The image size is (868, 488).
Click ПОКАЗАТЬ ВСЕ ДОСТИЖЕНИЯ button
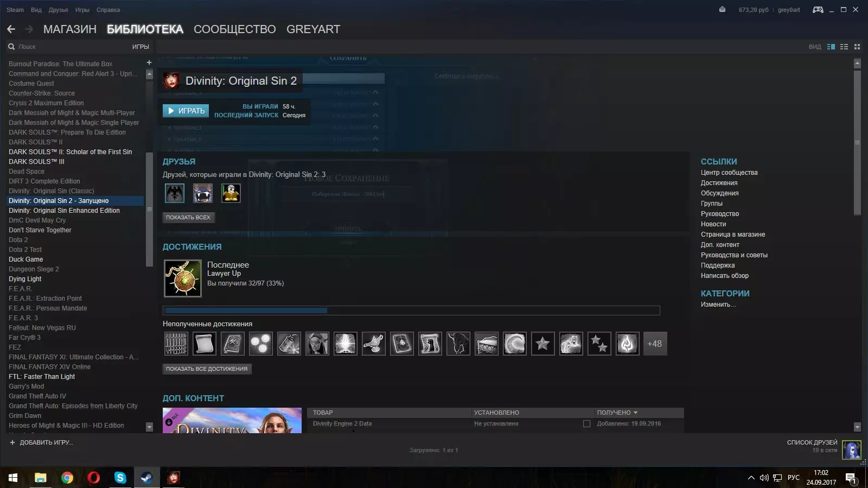pos(207,369)
